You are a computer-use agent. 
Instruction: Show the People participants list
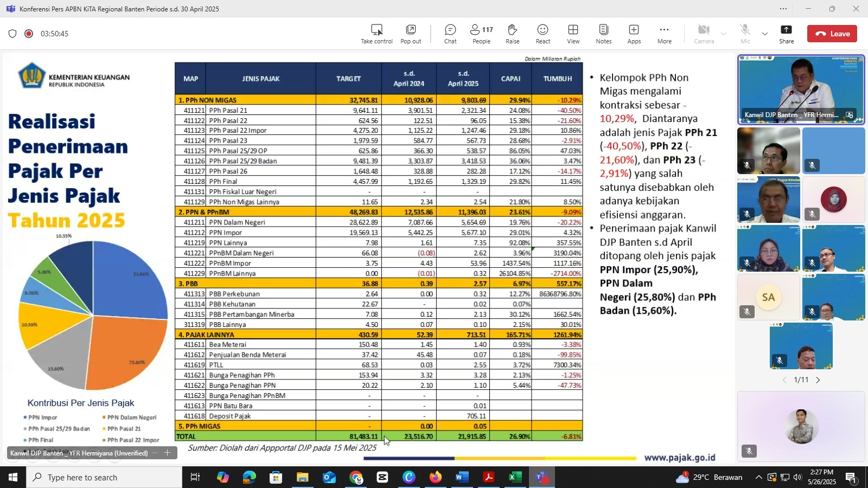click(481, 34)
